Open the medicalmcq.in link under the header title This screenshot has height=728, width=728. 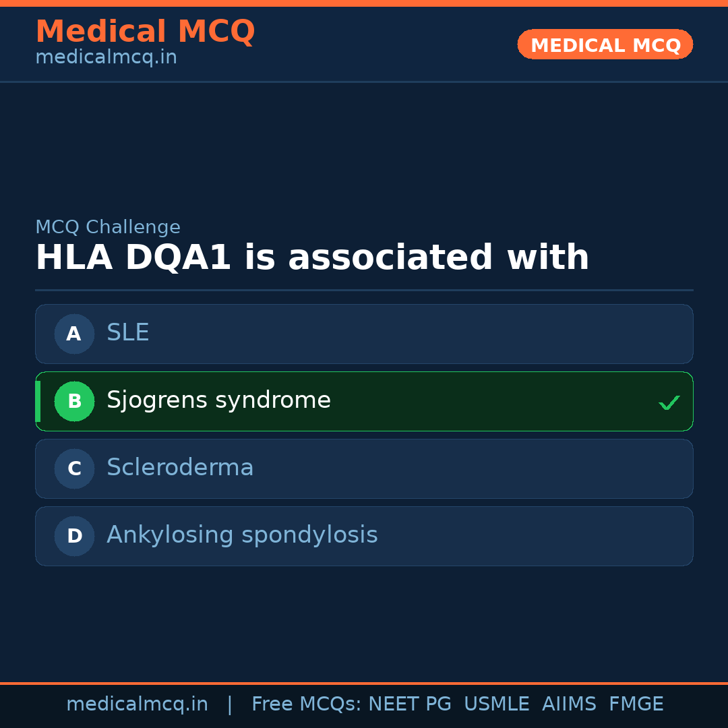coord(106,58)
